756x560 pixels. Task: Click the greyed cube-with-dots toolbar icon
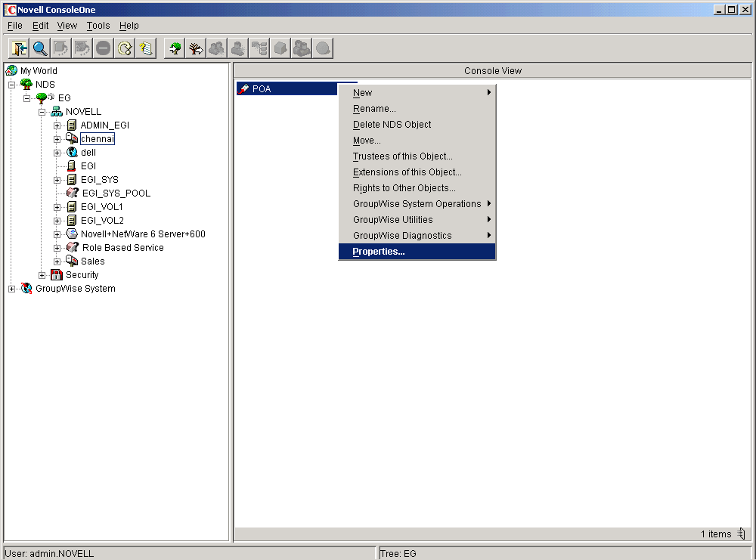60,48
